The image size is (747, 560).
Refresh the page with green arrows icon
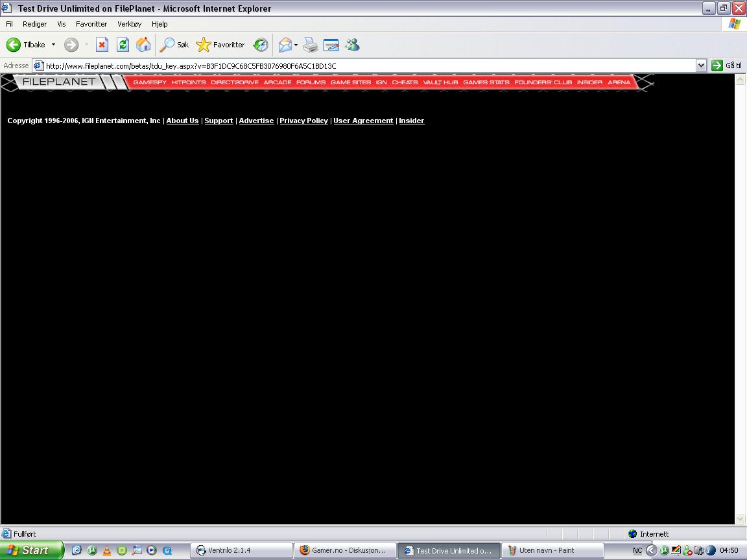(123, 45)
